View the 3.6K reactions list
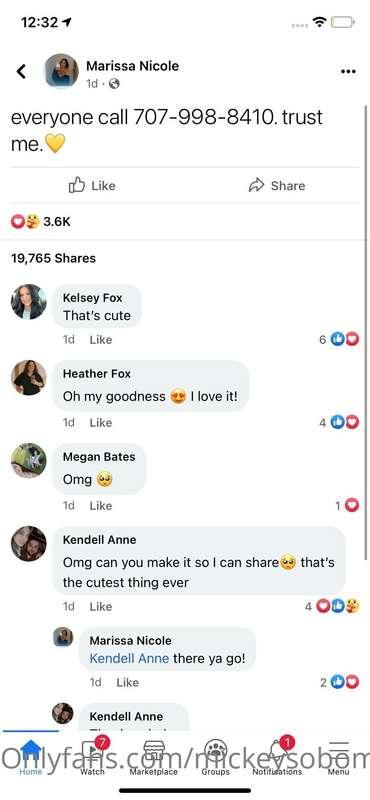 pos(41,222)
